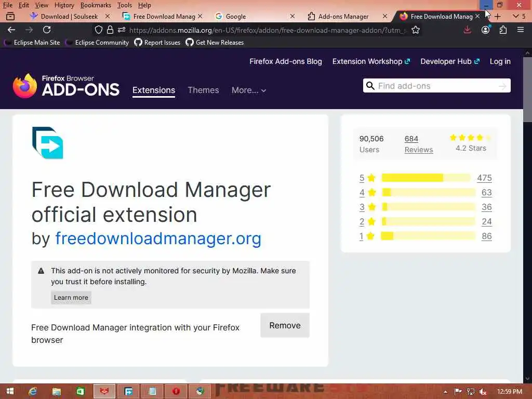Expand the More... dropdown menu
The image size is (532, 399).
pyautogui.click(x=249, y=90)
